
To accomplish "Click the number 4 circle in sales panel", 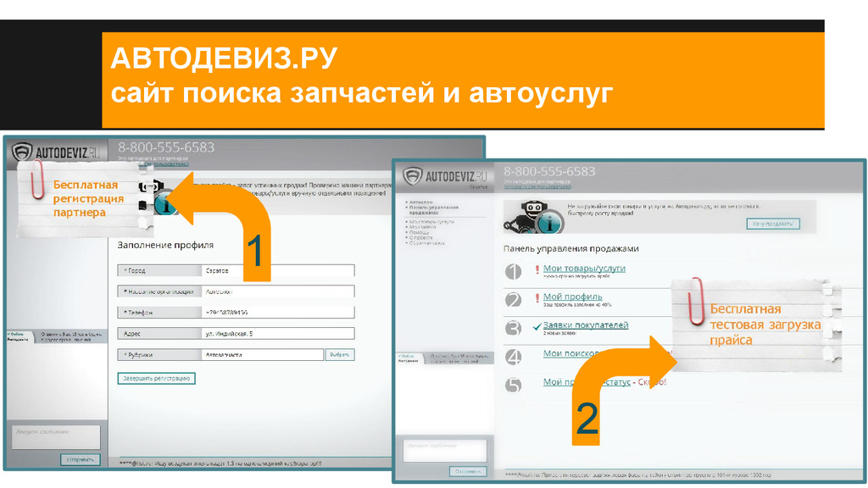I will (x=513, y=357).
